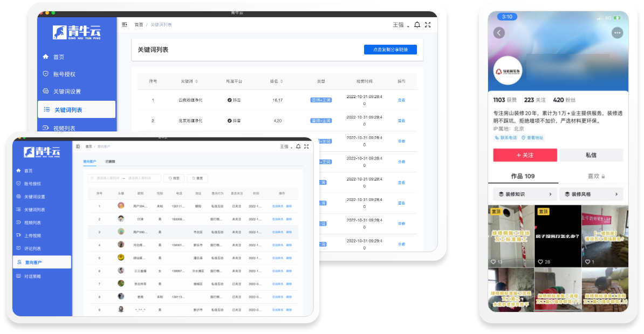Tap the back arrow on phone profile
This screenshot has width=644, height=334.
point(499,33)
